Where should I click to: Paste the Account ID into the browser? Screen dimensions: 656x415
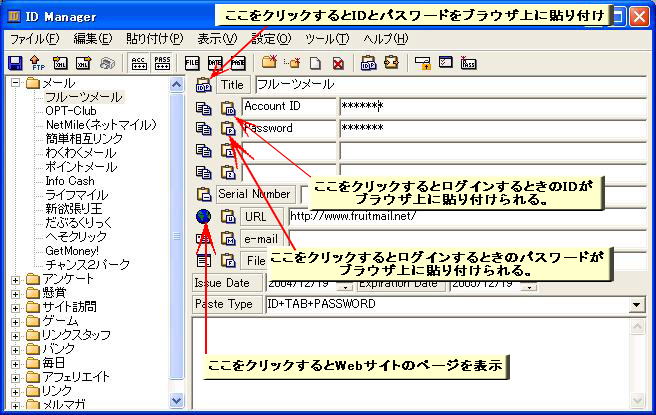(x=228, y=107)
